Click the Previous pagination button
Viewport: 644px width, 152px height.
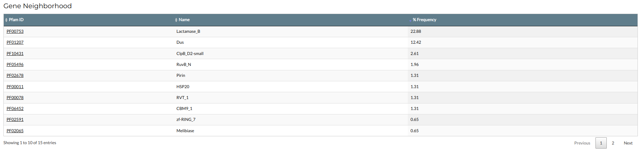coord(582,143)
